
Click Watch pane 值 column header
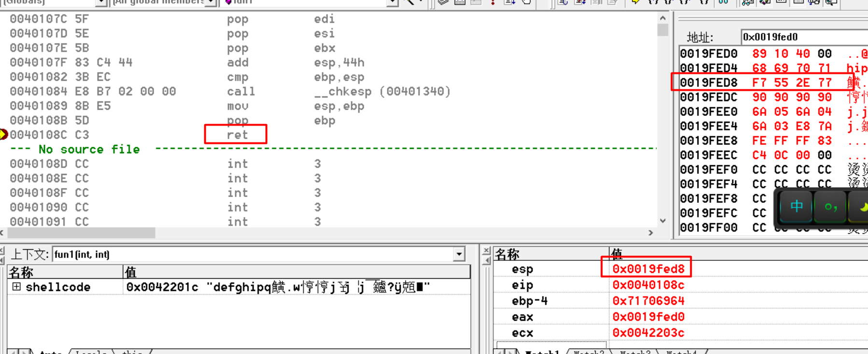[739, 254]
